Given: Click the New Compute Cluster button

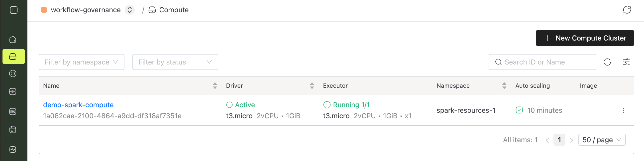Looking at the screenshot, I should tap(585, 38).
